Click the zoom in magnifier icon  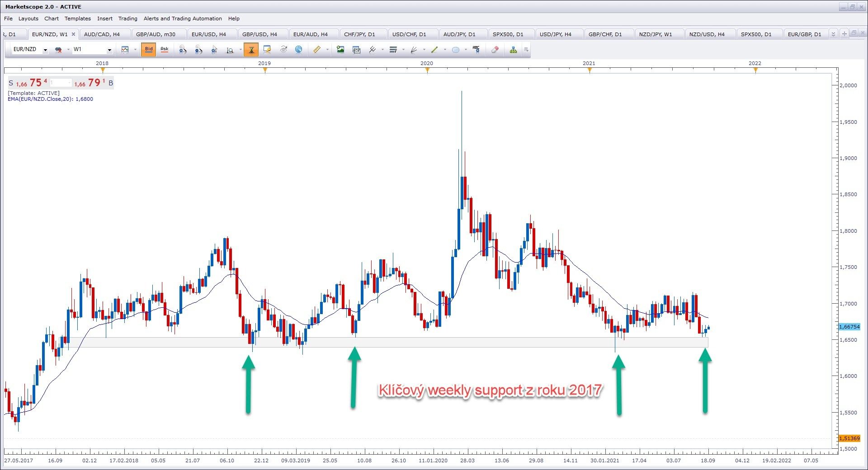(183, 50)
